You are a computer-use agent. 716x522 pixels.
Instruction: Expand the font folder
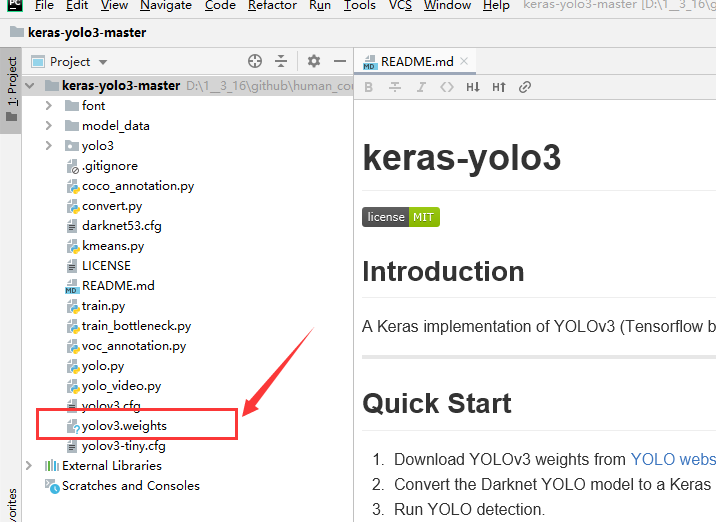coord(49,105)
